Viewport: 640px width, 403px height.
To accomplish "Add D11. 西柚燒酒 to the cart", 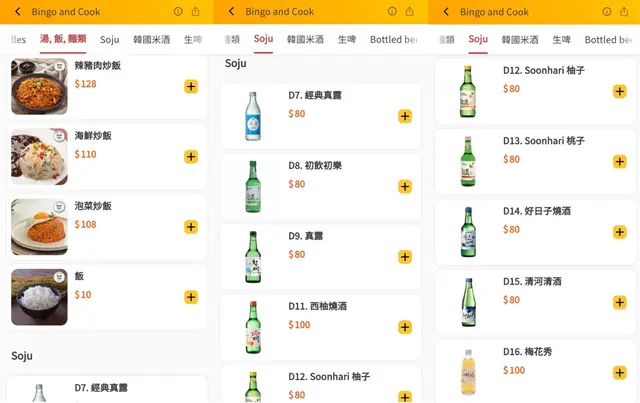I will point(405,327).
